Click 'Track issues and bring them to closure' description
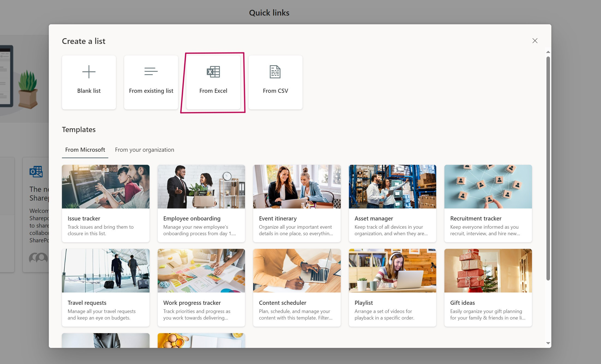The height and width of the screenshot is (364, 601). tap(101, 230)
